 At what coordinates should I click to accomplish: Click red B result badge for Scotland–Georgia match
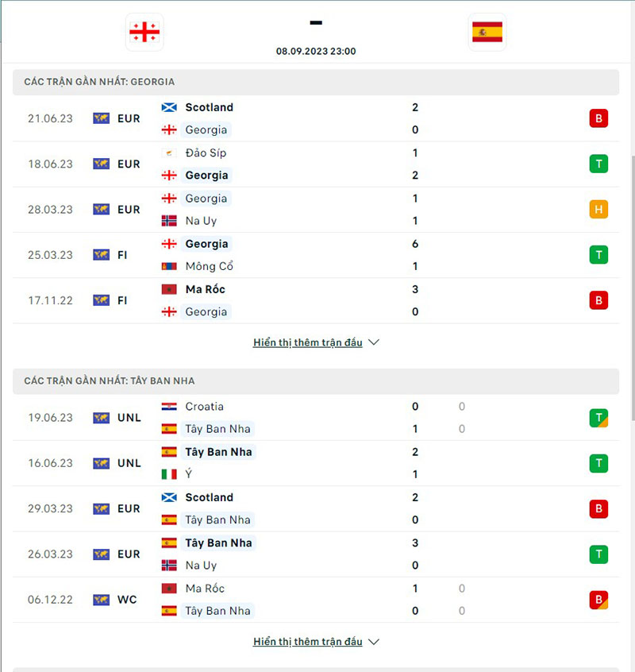pyautogui.click(x=598, y=118)
